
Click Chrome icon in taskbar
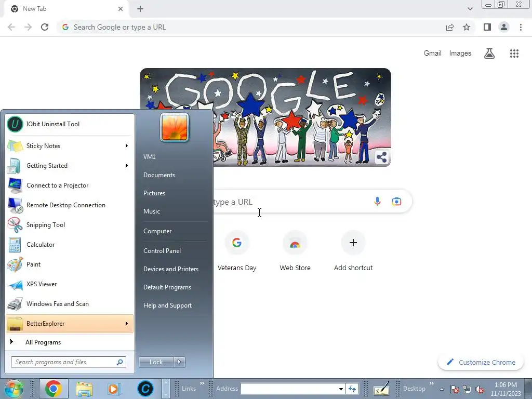[54, 389]
